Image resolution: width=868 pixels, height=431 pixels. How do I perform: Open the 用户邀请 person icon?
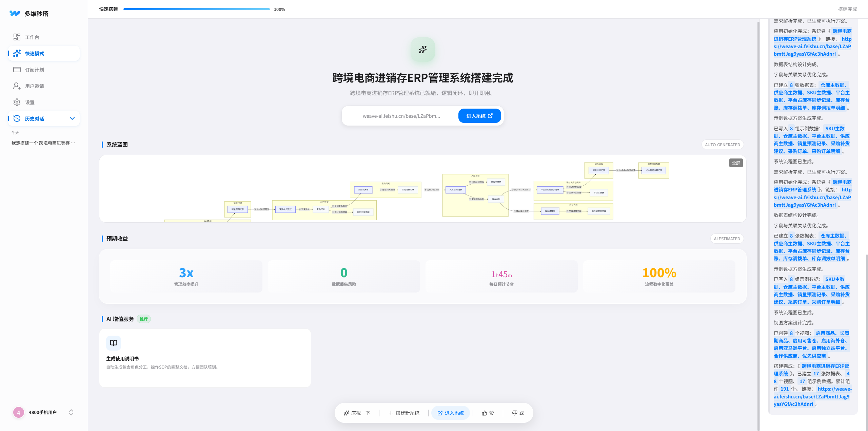click(x=17, y=86)
